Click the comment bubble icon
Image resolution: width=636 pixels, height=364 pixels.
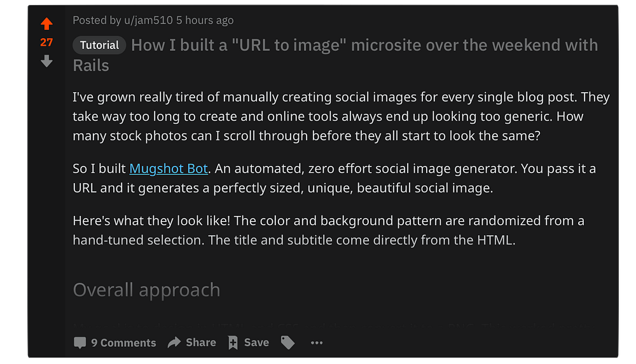(79, 342)
